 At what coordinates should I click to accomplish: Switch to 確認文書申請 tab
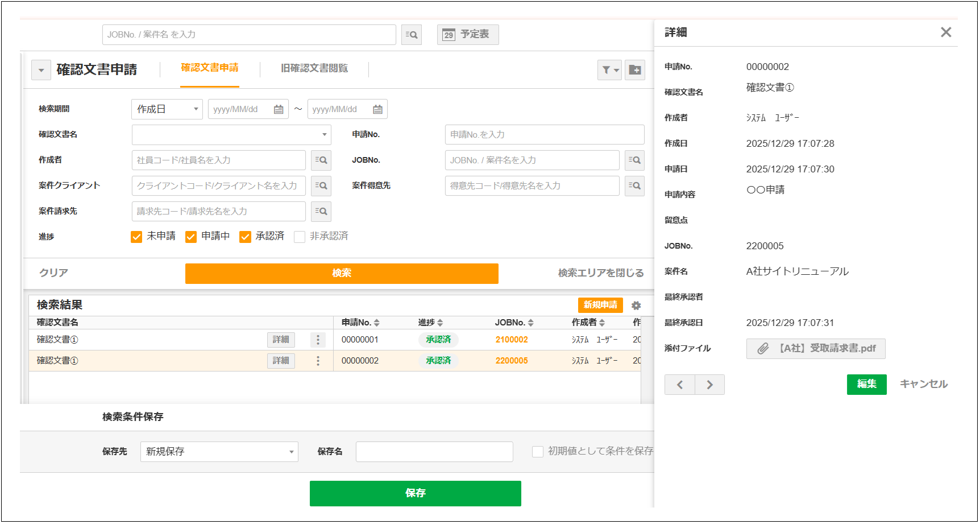tap(210, 68)
